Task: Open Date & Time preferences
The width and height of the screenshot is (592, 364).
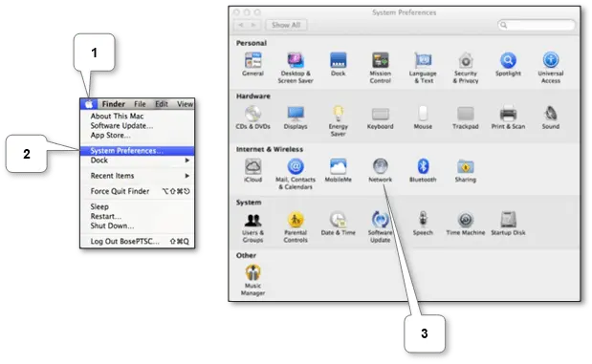Action: point(339,224)
